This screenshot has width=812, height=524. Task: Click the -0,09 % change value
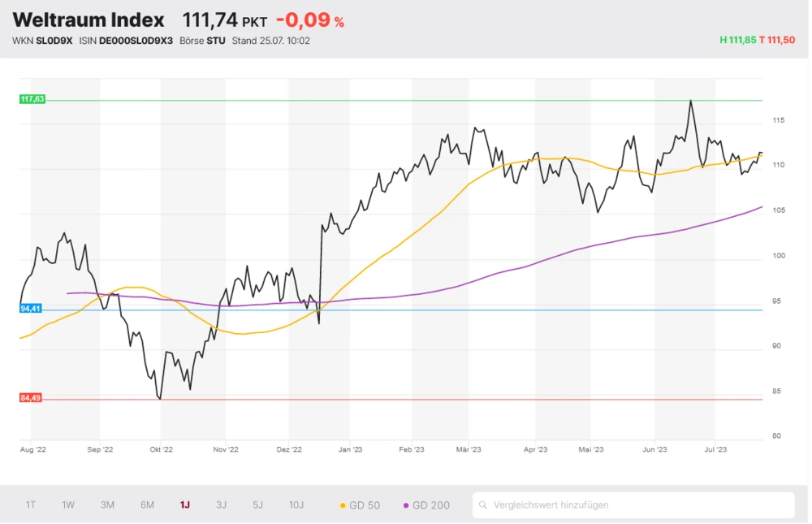pos(309,20)
